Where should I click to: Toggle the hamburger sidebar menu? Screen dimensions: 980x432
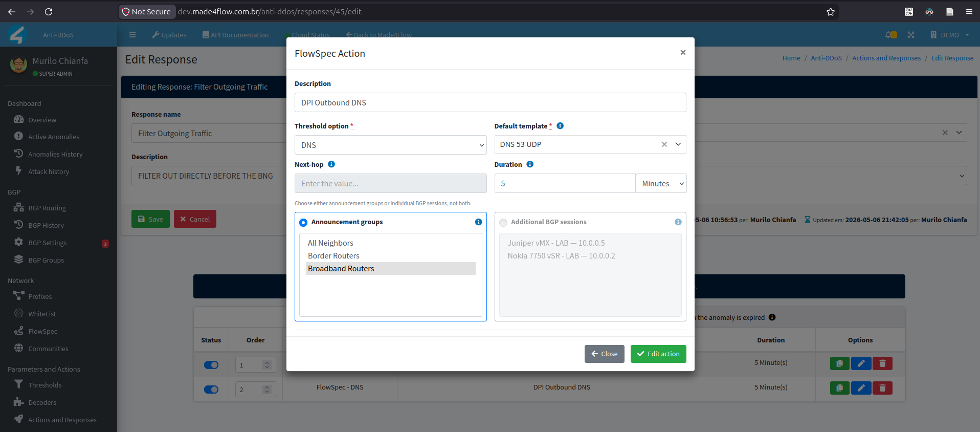132,35
